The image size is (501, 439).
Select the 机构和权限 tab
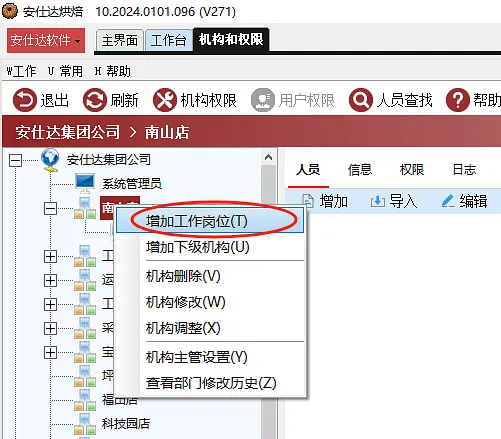tap(231, 40)
